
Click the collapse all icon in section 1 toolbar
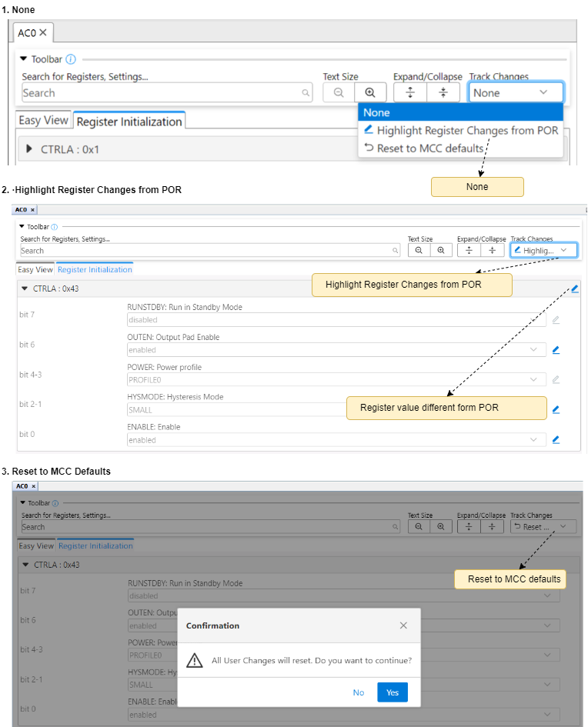pos(443,92)
